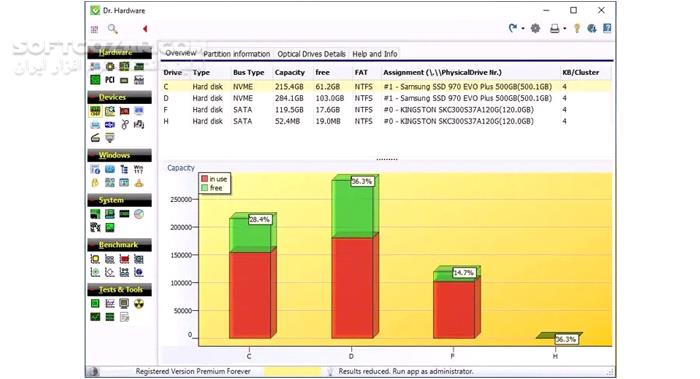Open the sound music-note icon under Devices
The width and height of the screenshot is (700, 379).
(139, 125)
